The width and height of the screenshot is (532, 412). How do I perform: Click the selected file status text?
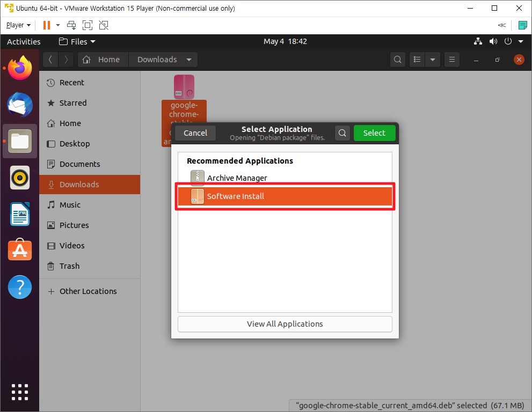[x=410, y=405]
